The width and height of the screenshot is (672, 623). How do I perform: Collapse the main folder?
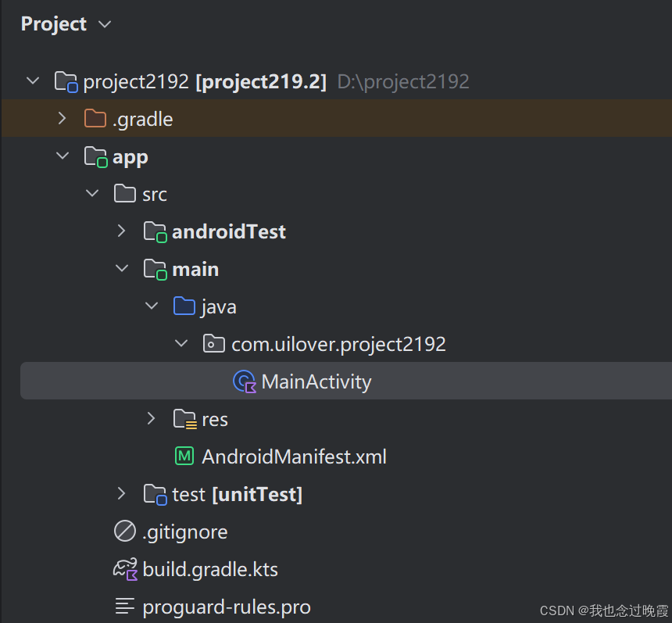coord(122,269)
